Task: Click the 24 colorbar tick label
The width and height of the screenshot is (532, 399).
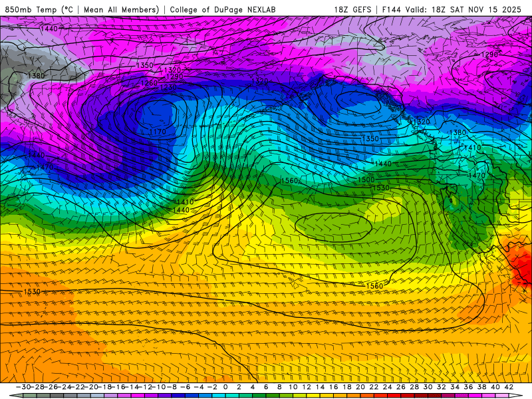Action: 388,387
